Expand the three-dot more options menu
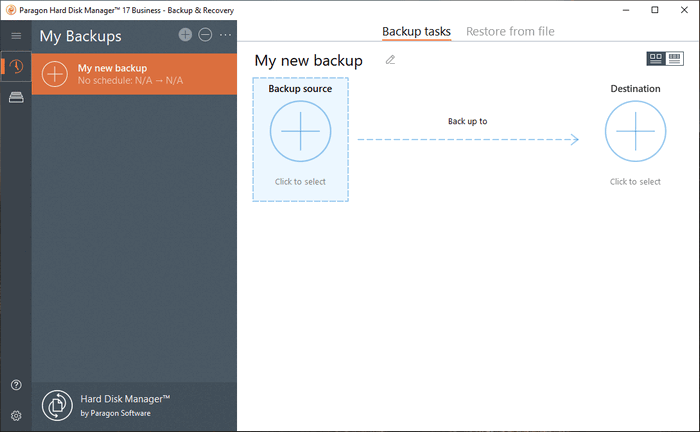Image resolution: width=700 pixels, height=432 pixels. (x=225, y=35)
